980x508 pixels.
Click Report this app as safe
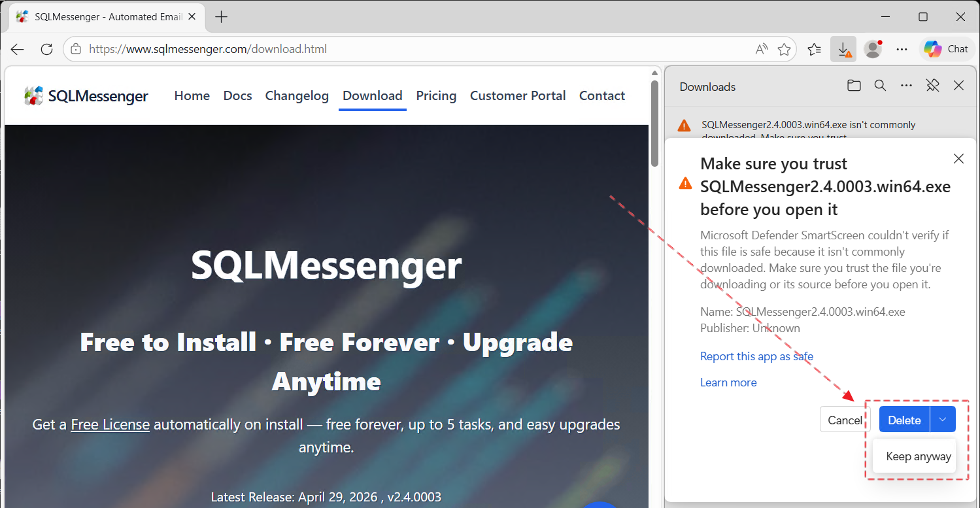(x=756, y=356)
